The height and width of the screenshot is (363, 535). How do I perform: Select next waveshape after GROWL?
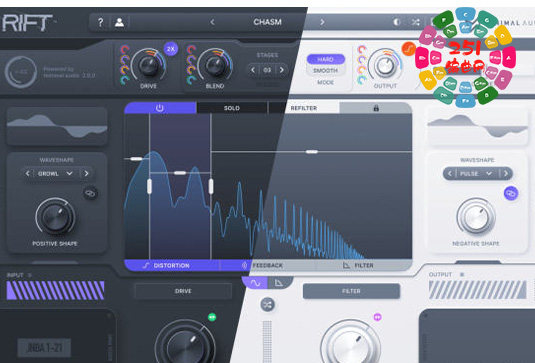(x=86, y=174)
